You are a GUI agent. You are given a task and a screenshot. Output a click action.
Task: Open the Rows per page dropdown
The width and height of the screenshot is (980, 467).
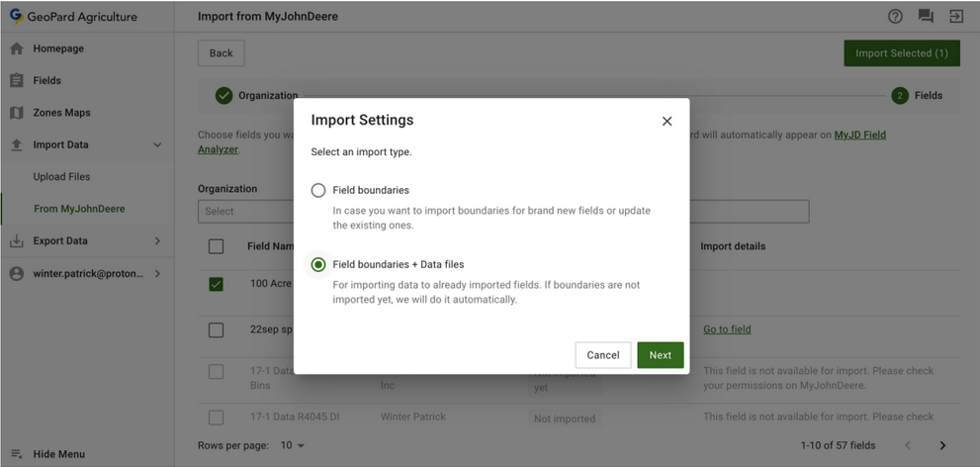(292, 445)
